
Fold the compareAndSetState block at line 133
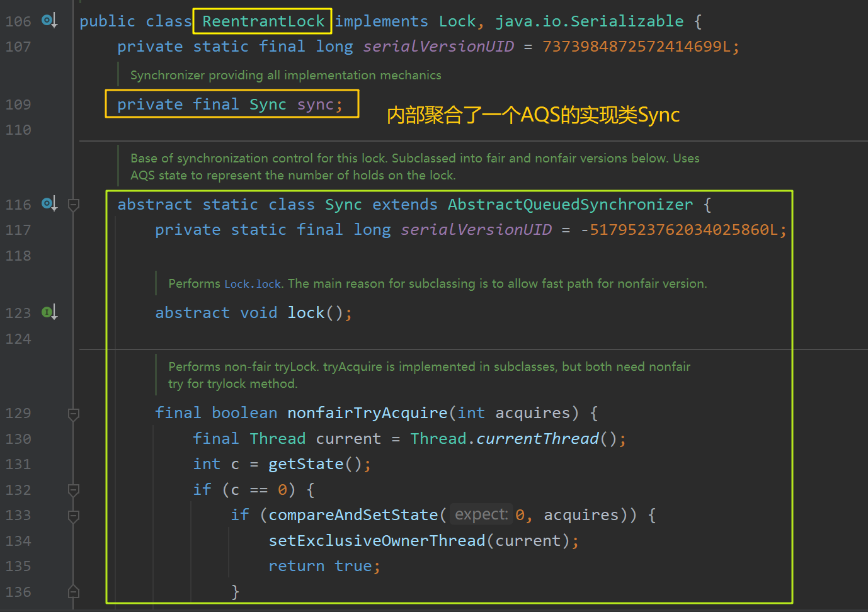coord(74,516)
